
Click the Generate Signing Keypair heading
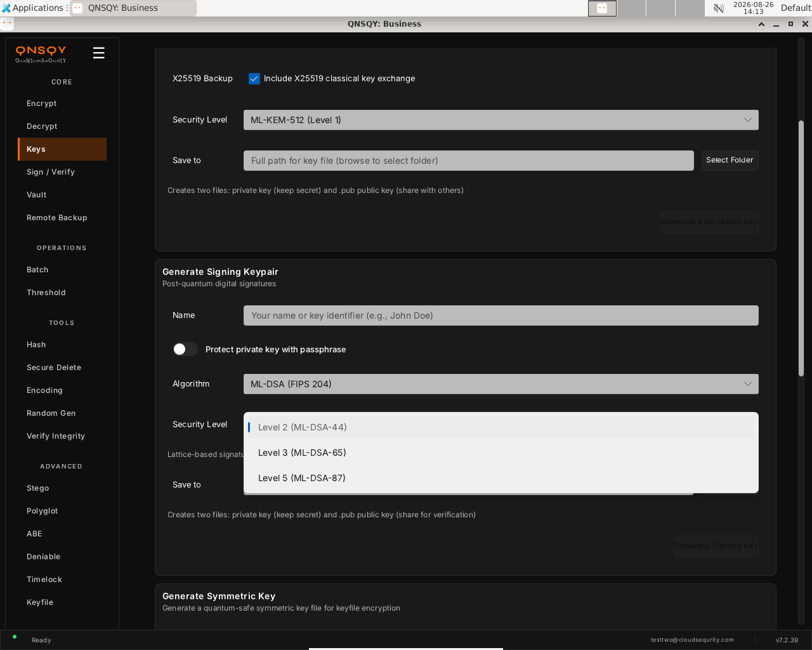point(220,272)
